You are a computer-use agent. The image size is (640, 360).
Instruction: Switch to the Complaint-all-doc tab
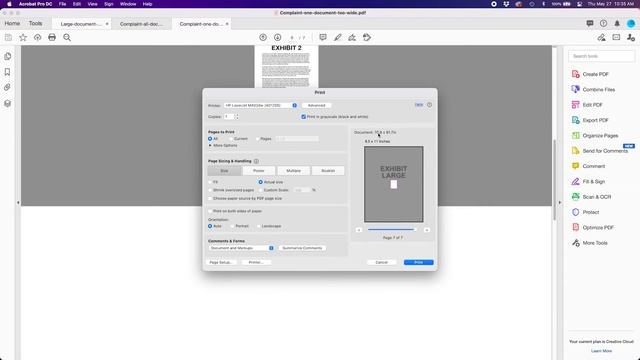[141, 24]
